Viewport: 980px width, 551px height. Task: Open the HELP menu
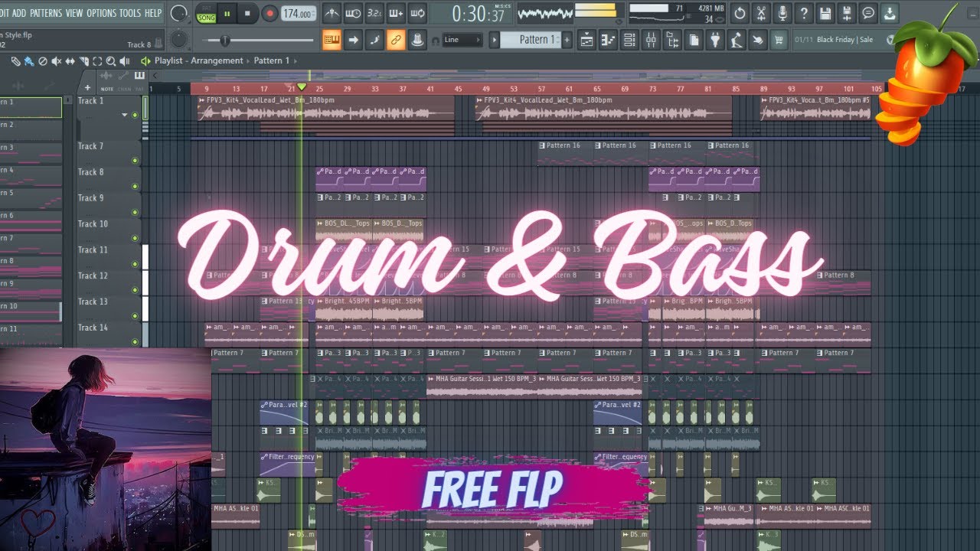pyautogui.click(x=153, y=13)
